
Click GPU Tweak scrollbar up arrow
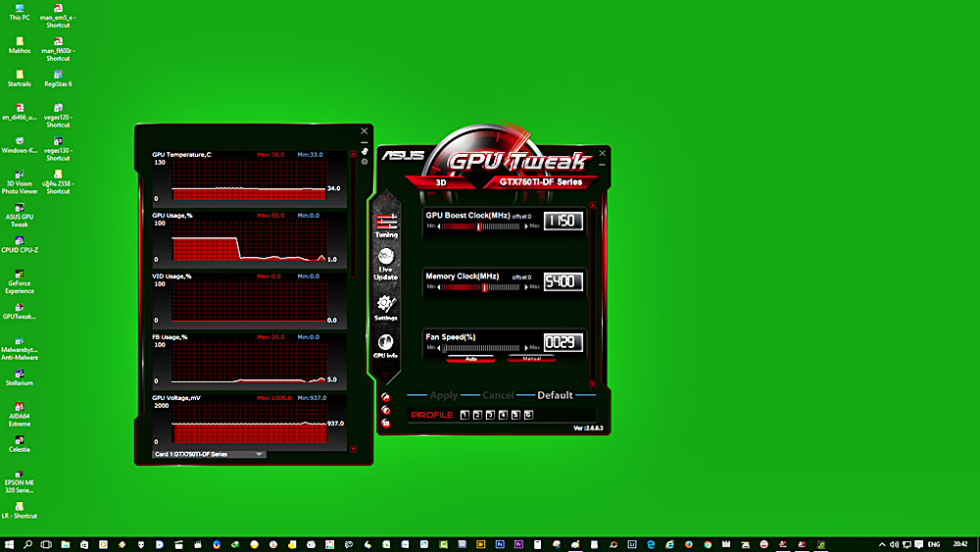pyautogui.click(x=593, y=205)
